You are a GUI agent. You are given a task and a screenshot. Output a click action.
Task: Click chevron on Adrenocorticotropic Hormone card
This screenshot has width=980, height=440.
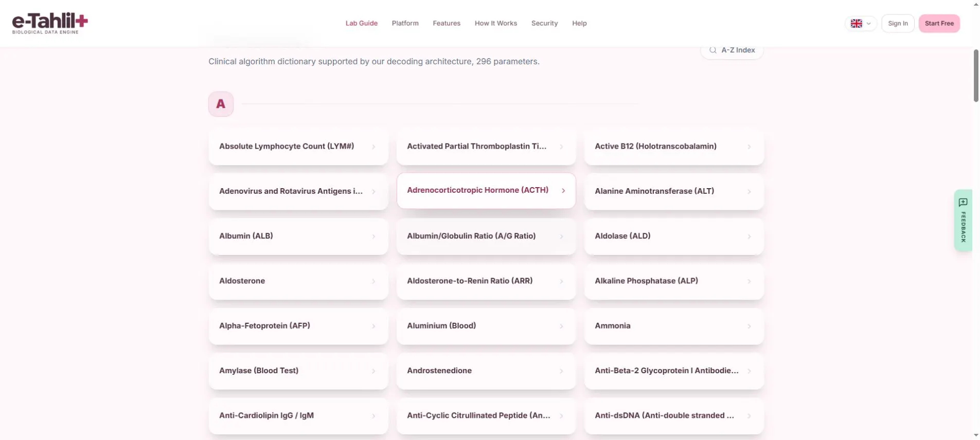pos(563,191)
